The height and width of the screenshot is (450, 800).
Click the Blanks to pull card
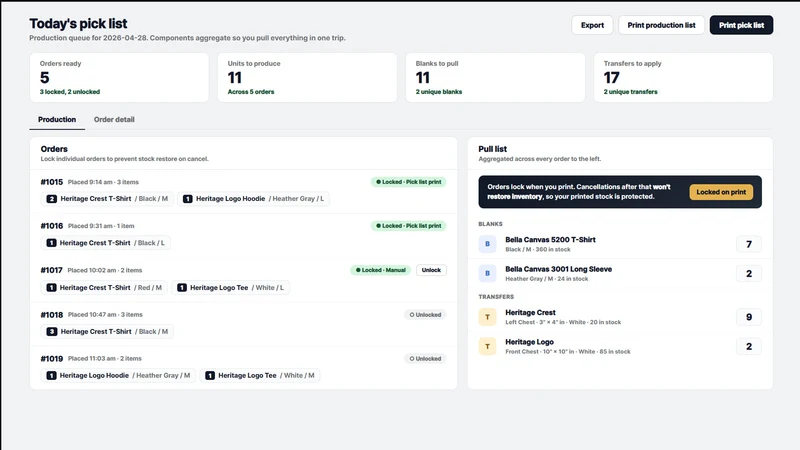(x=495, y=78)
